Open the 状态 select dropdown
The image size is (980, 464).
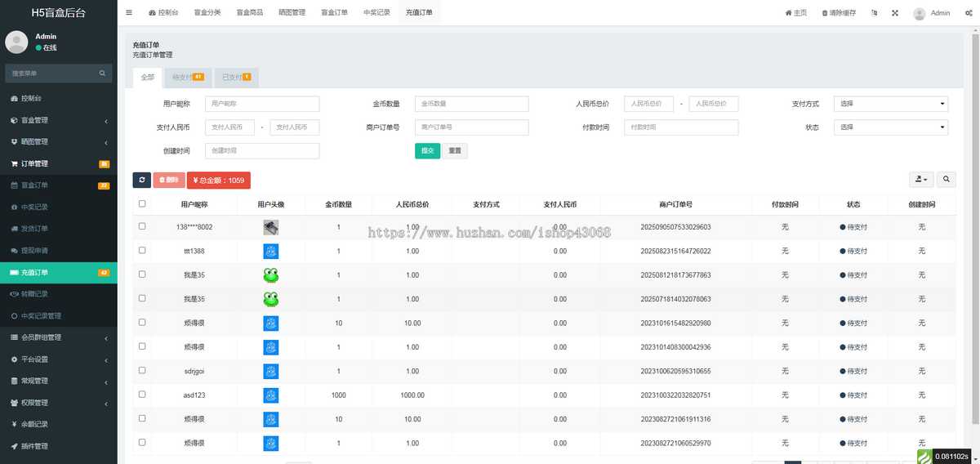click(x=891, y=127)
